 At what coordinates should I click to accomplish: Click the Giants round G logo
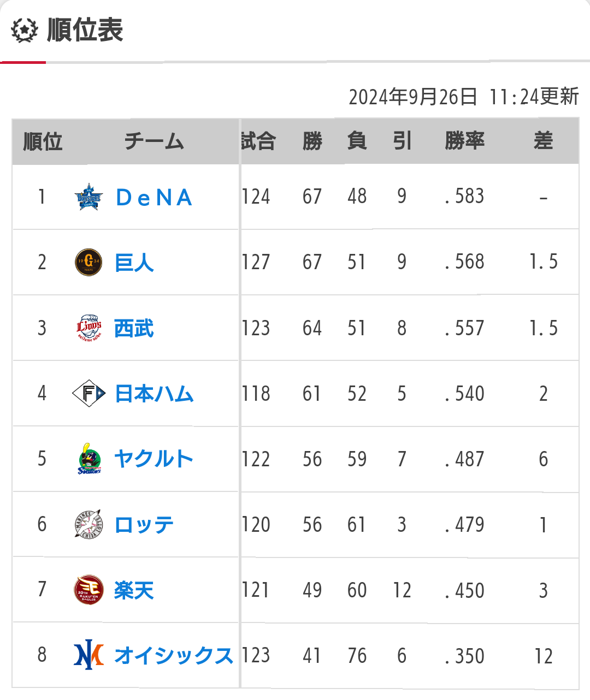(x=88, y=262)
